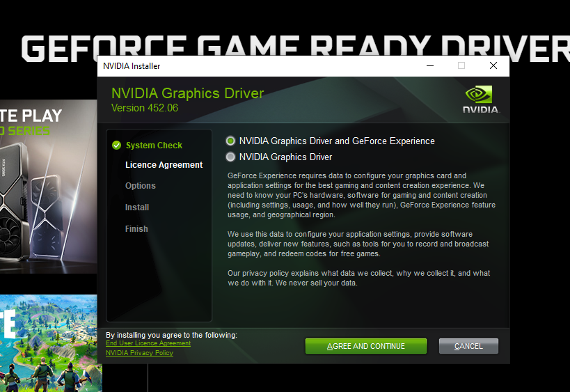The image size is (570, 392).
Task: Select the Finish step in sidebar
Action: pyautogui.click(x=136, y=229)
